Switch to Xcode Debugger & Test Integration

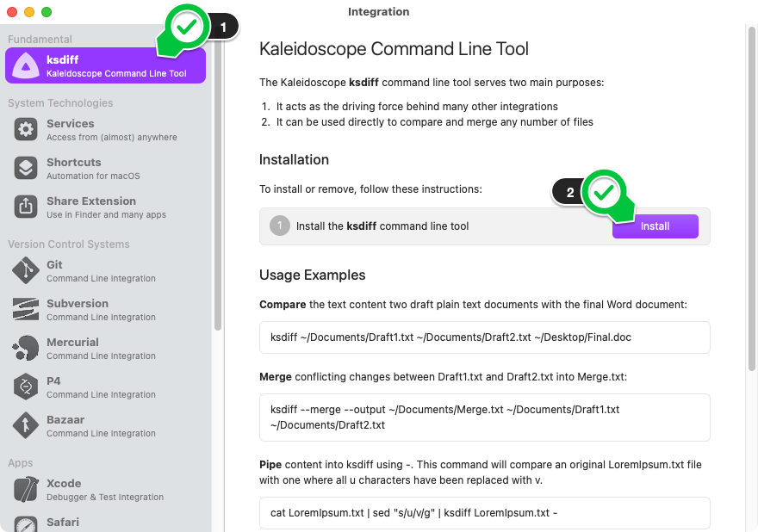[104, 490]
